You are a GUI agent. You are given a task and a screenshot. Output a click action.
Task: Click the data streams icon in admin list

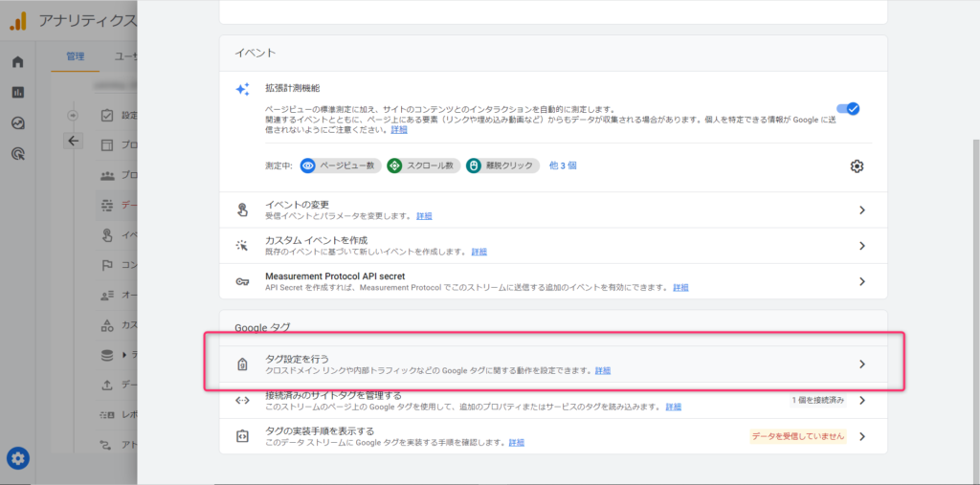(x=107, y=205)
